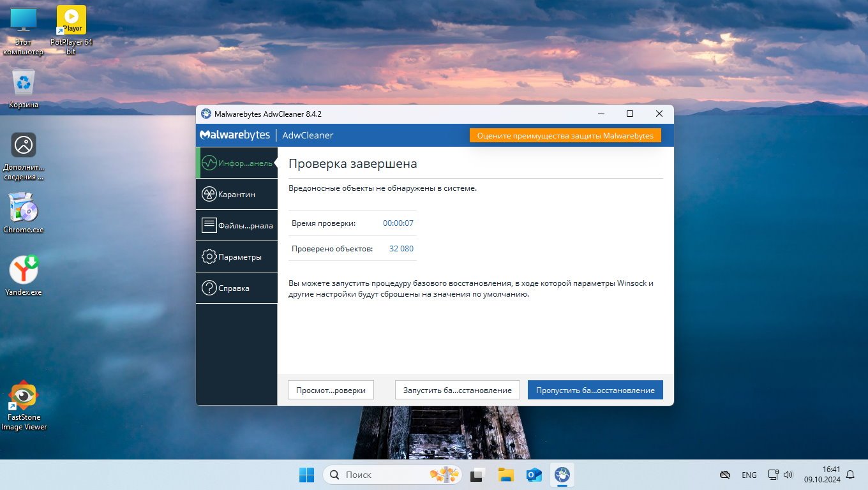Click the Просмотр проверки button
This screenshot has height=490, width=868.
coord(331,390)
